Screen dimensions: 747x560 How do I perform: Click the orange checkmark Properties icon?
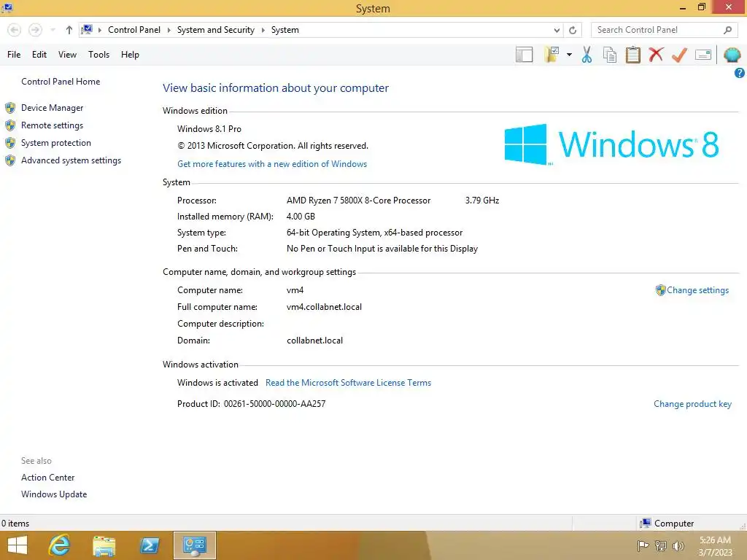679,55
